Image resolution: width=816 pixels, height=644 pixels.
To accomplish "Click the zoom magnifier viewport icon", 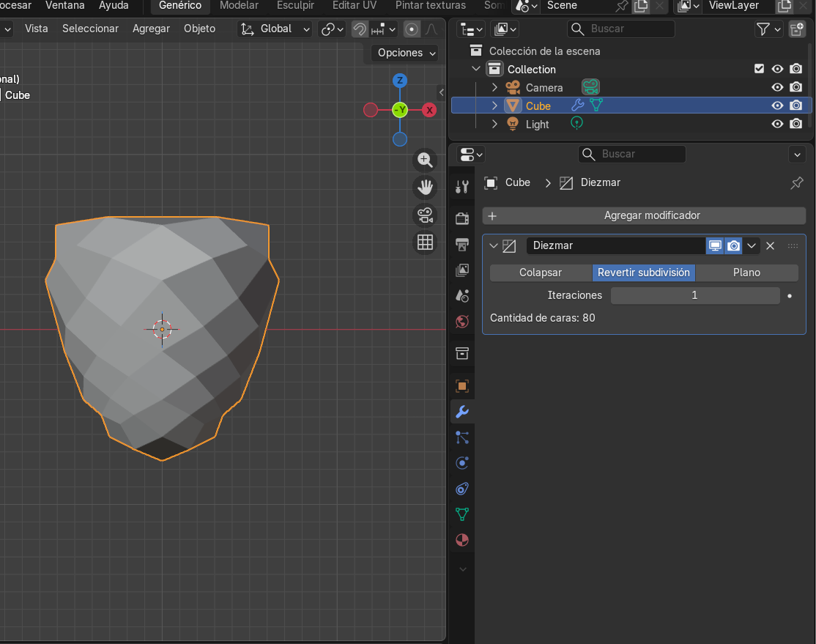I will [x=425, y=160].
